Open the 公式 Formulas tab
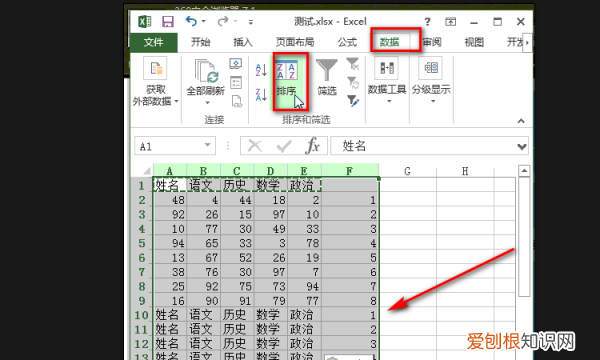This screenshot has height=360, width=600. [347, 42]
